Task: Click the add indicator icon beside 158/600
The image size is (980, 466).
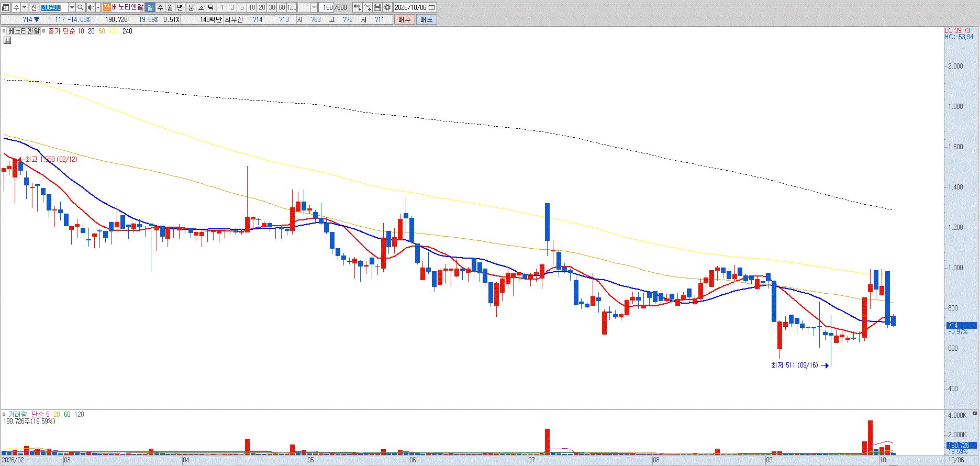Action: pyautogui.click(x=357, y=7)
